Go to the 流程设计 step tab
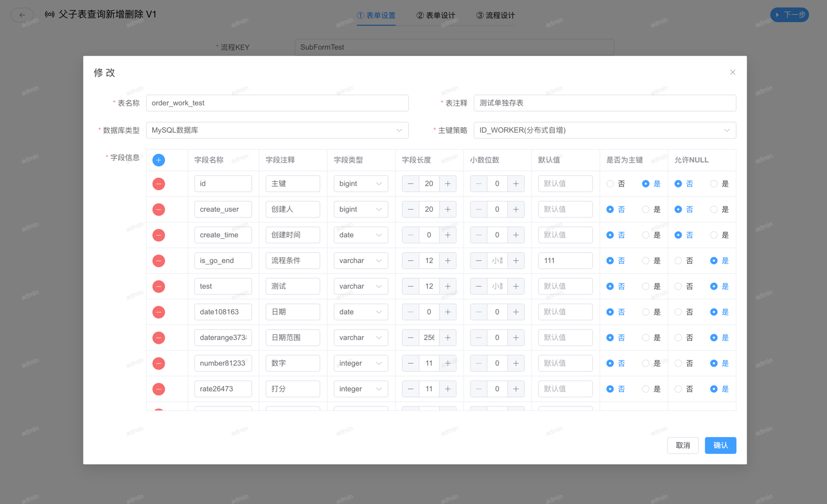This screenshot has height=504, width=827. 496,16
